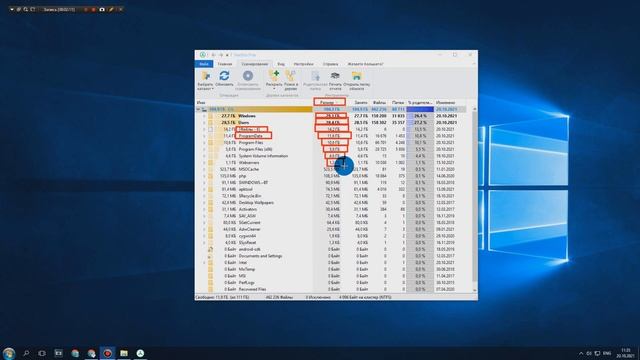640x360 pixels.
Task: Open File Explorer from the taskbar
Action: pos(124,353)
